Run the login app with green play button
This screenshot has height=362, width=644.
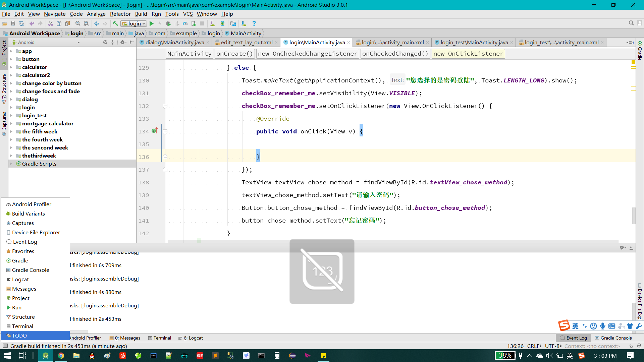click(152, 23)
